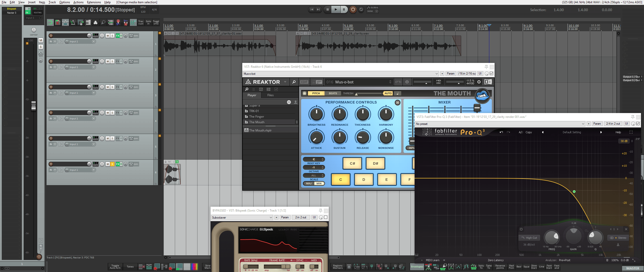Toggle the auto-crossfade icon in main toolbar
The width and height of the screenshot is (644, 272).
[50, 22]
